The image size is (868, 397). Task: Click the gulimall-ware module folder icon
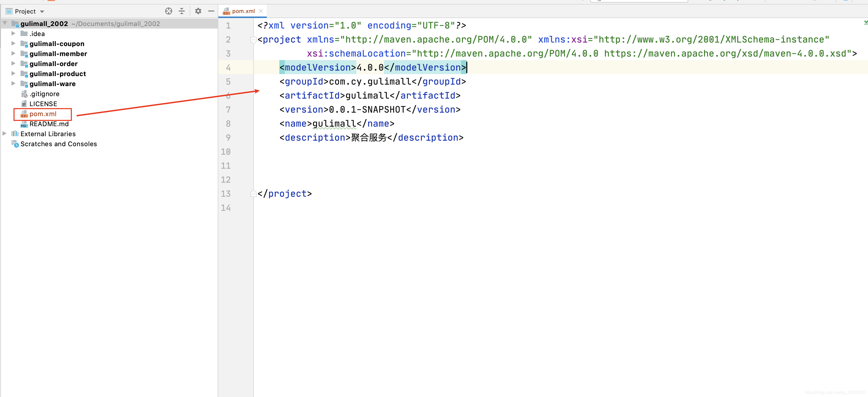24,84
